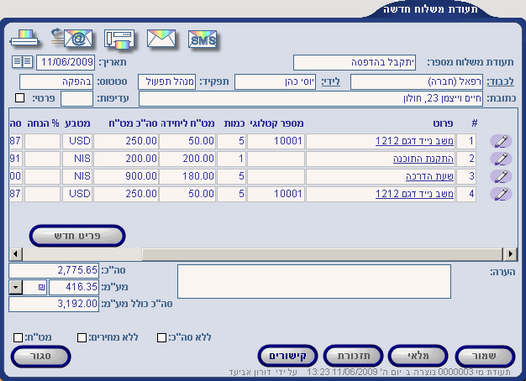Toggle the פרטי checkbox
Viewport: 526px width, 381px height.
click(x=20, y=98)
